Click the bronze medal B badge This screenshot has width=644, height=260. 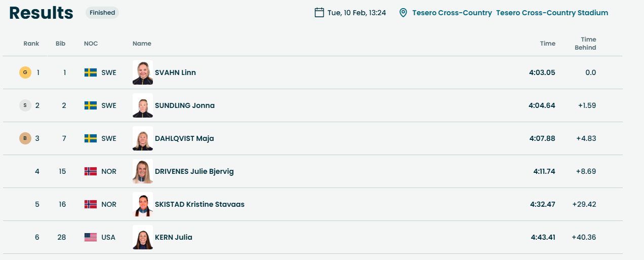[25, 138]
